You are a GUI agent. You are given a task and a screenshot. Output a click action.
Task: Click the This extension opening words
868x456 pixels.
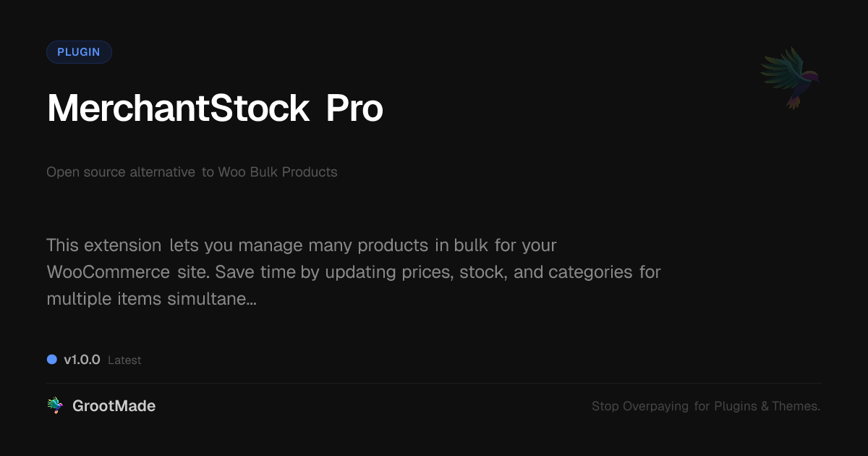tap(103, 245)
